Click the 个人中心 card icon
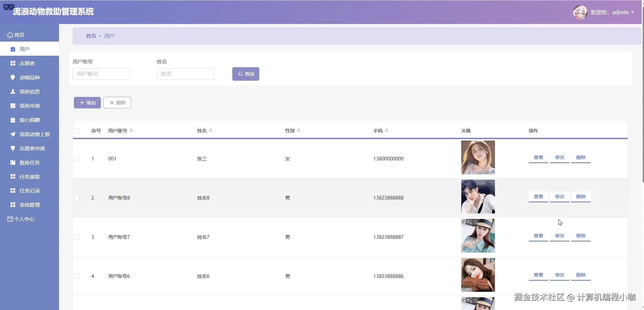Viewport: 644px width, 310px height. tap(10, 219)
